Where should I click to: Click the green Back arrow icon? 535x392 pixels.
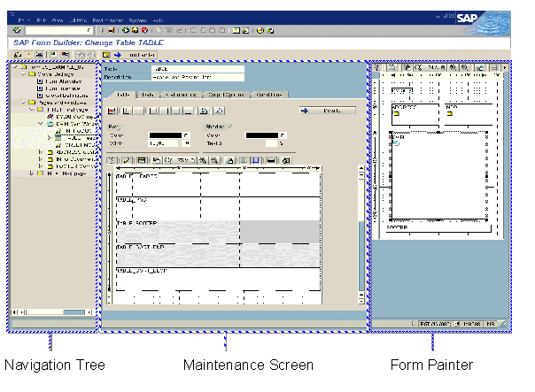pyautogui.click(x=124, y=30)
